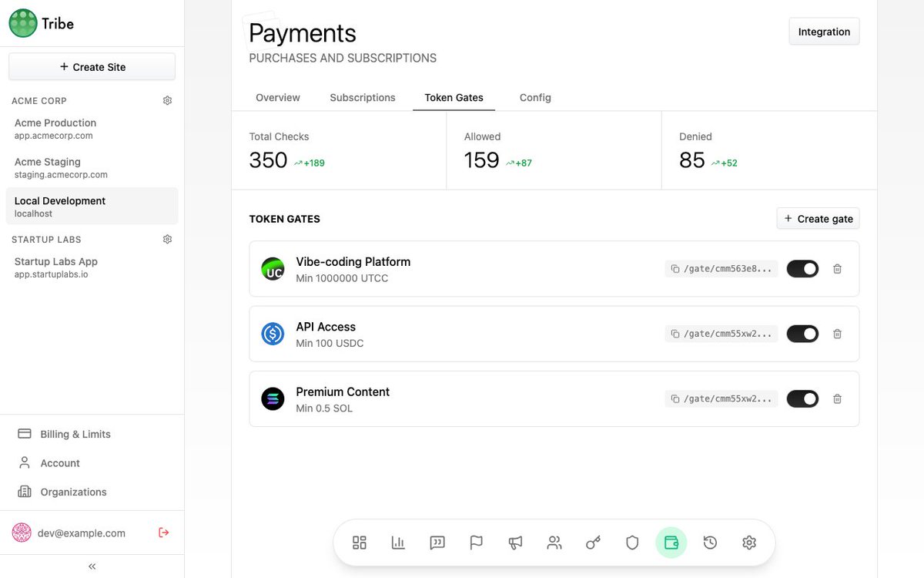Click the +87 trend beside Allowed
The image size is (924, 578).
pos(519,163)
